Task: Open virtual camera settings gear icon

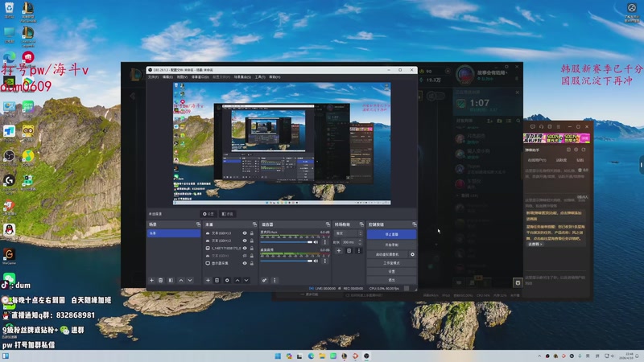Action: [x=412, y=254]
